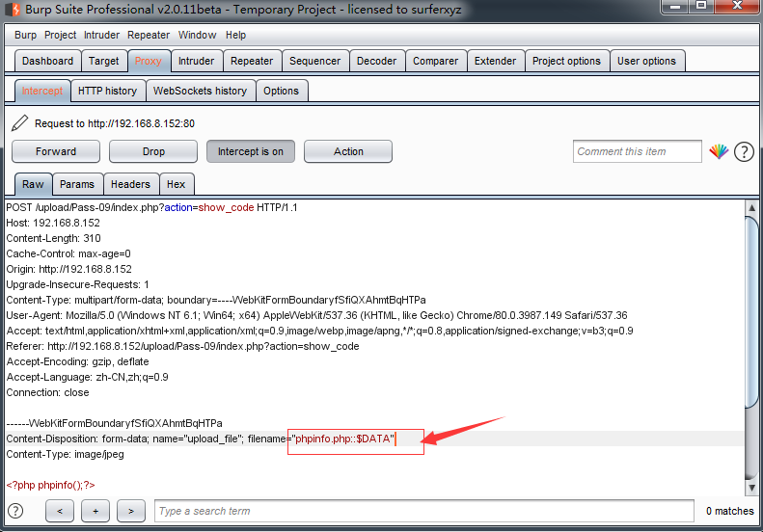Open the Window menu
763x532 pixels.
tap(197, 35)
